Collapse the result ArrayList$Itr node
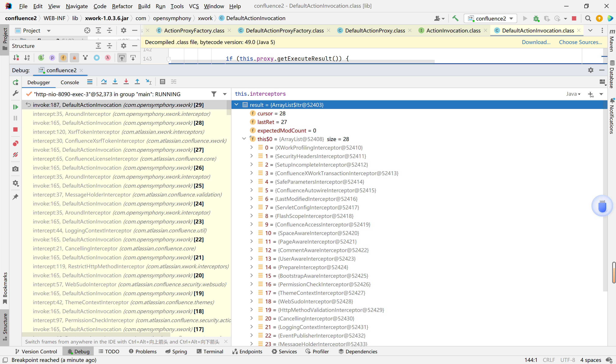 click(x=236, y=105)
